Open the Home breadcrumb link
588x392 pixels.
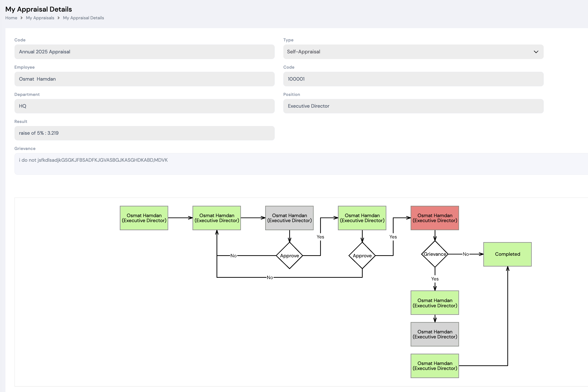pyautogui.click(x=11, y=18)
